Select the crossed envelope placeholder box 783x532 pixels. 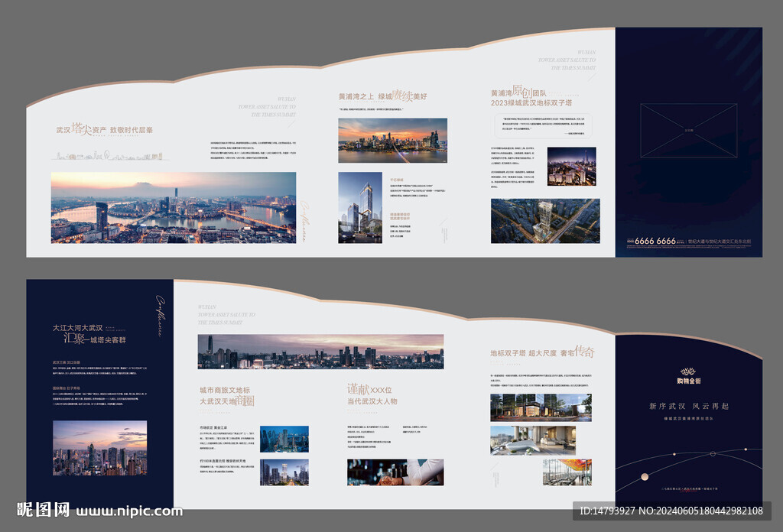click(x=689, y=130)
